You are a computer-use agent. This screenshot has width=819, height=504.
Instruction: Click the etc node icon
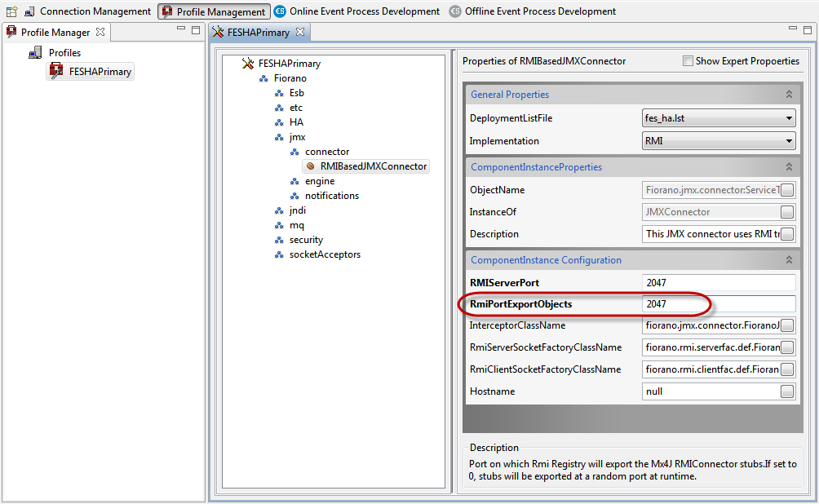280,108
